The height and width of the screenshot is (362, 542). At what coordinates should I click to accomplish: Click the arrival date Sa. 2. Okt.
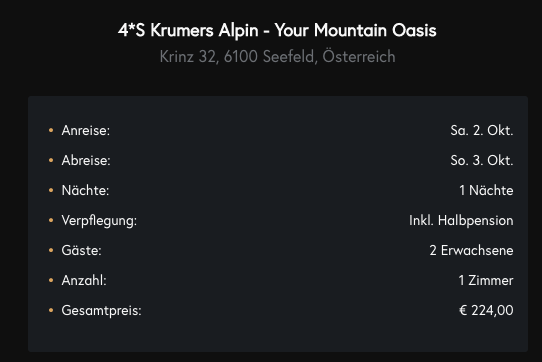482,130
